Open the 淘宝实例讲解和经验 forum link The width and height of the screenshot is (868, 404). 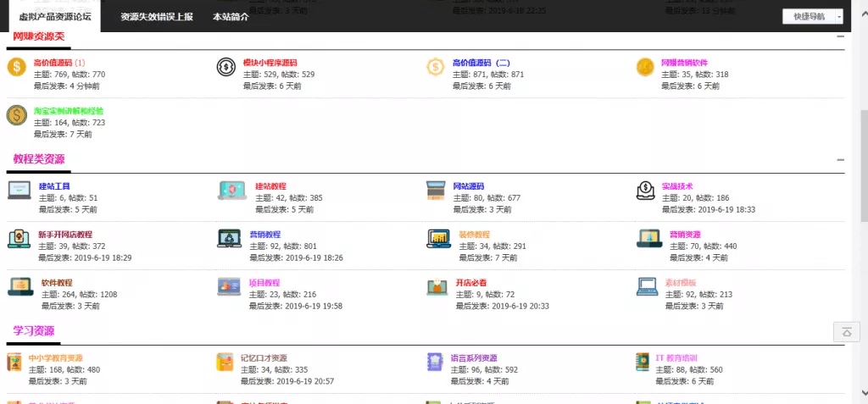69,111
